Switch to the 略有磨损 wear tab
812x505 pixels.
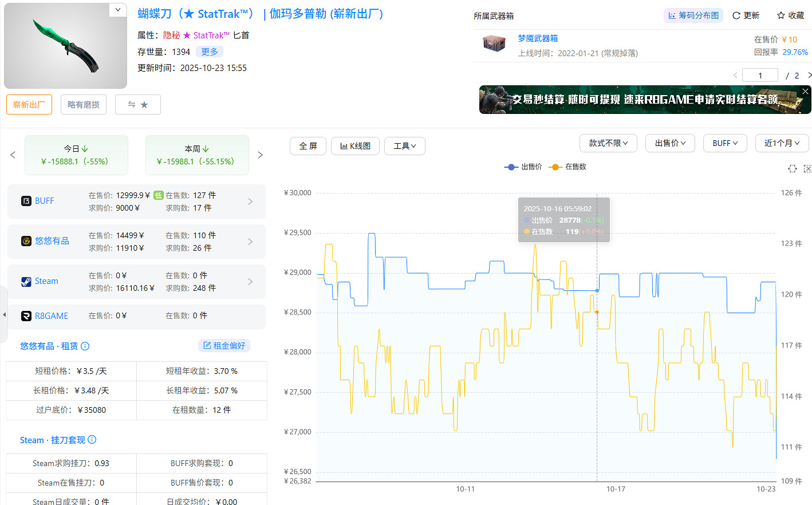(x=83, y=104)
